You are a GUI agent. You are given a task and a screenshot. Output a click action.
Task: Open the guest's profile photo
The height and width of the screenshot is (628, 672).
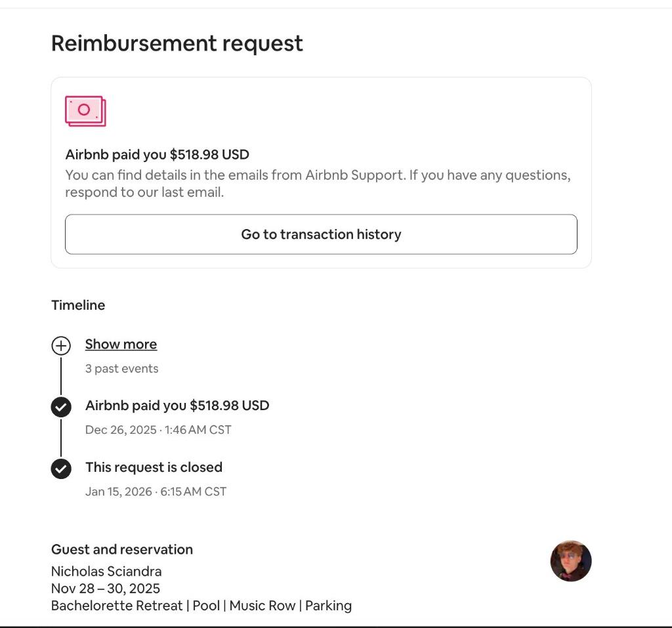point(570,561)
